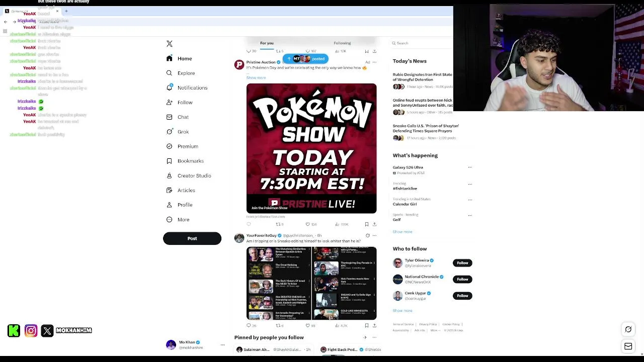
Task: Bookmark the Pristine Auction post
Action: tap(367, 224)
